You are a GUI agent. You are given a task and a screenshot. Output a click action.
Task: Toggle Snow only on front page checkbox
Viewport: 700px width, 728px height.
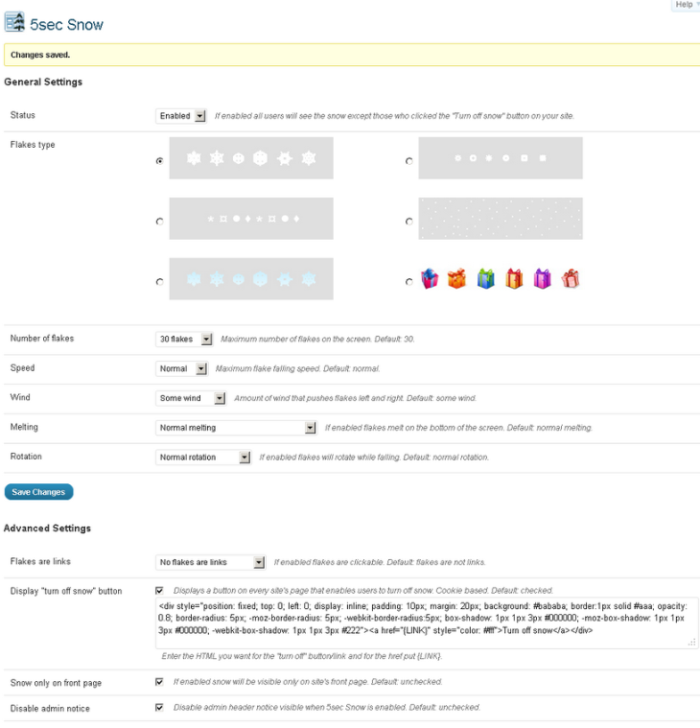point(159,682)
